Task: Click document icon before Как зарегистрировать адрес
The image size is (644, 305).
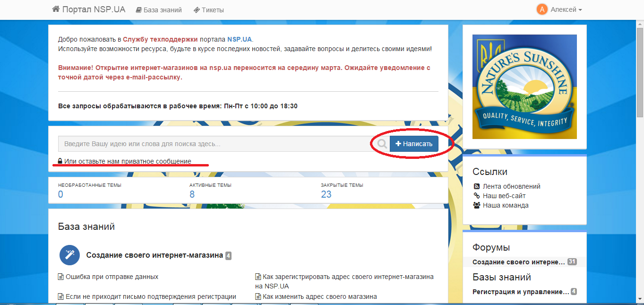Action: tap(258, 277)
